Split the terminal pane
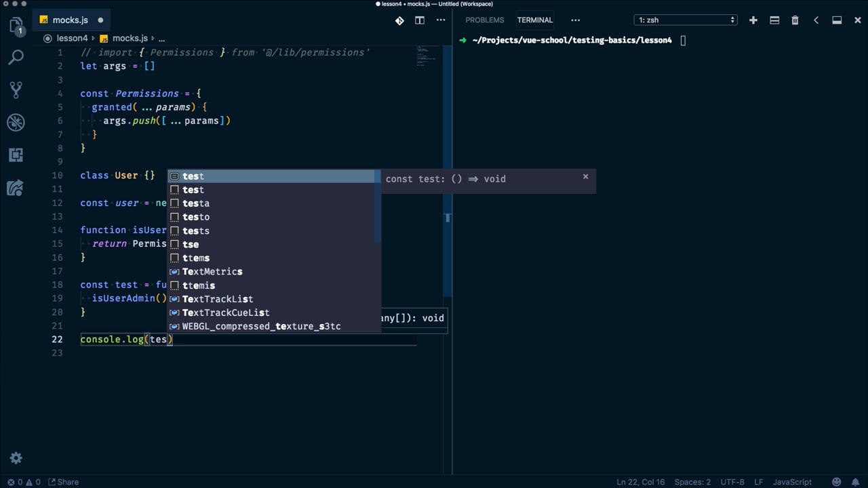The image size is (868, 488). tap(774, 20)
